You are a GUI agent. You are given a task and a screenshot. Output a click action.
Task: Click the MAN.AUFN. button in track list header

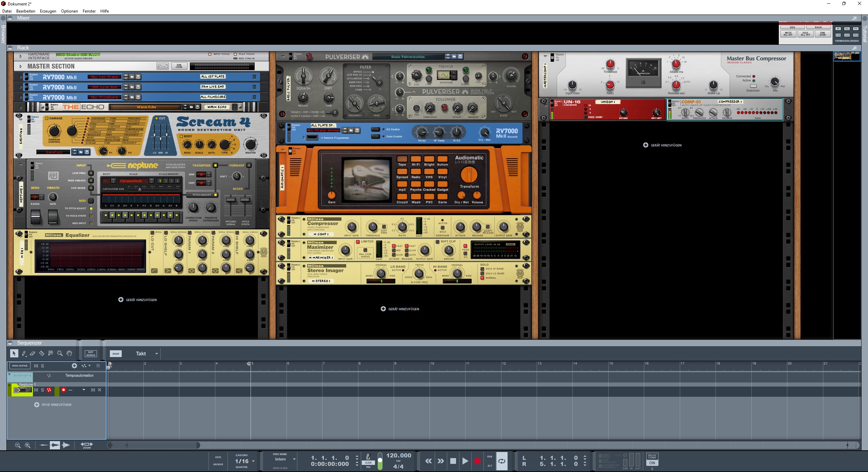tap(20, 366)
